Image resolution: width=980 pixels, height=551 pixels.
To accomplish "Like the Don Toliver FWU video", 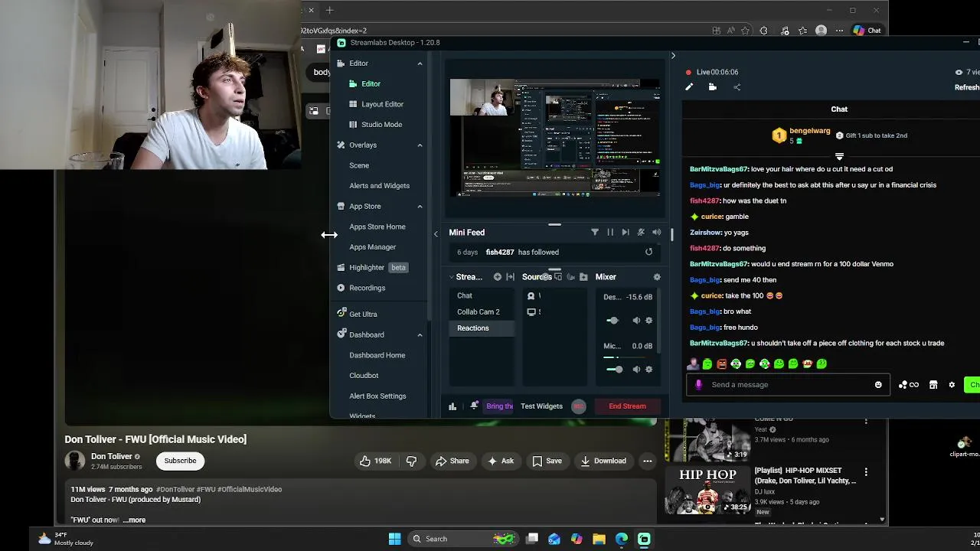I will coord(376,461).
